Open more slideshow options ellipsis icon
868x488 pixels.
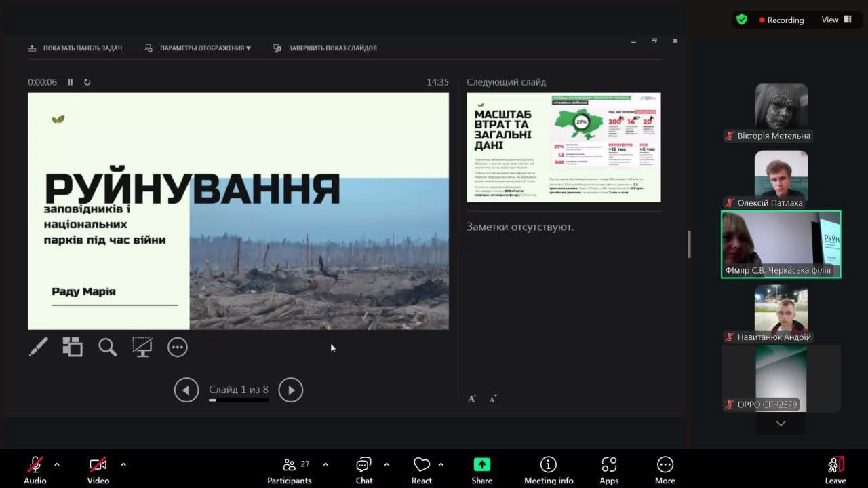[x=177, y=347]
